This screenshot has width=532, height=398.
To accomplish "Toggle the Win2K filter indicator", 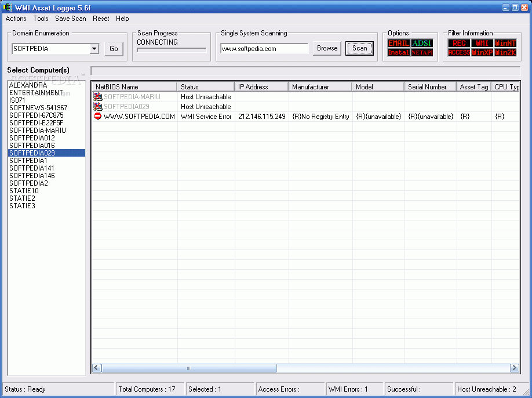I will [x=505, y=52].
